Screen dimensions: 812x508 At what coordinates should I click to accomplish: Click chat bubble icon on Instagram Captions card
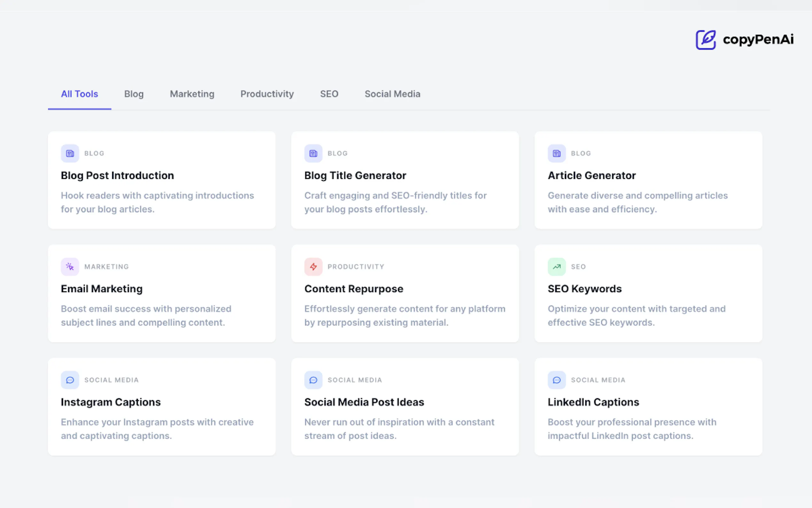click(70, 380)
